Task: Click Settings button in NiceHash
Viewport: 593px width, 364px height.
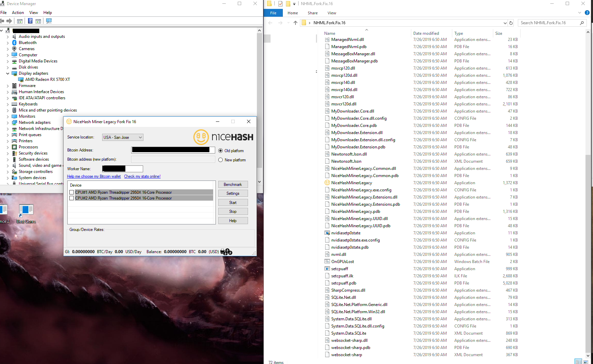Action: (233, 193)
